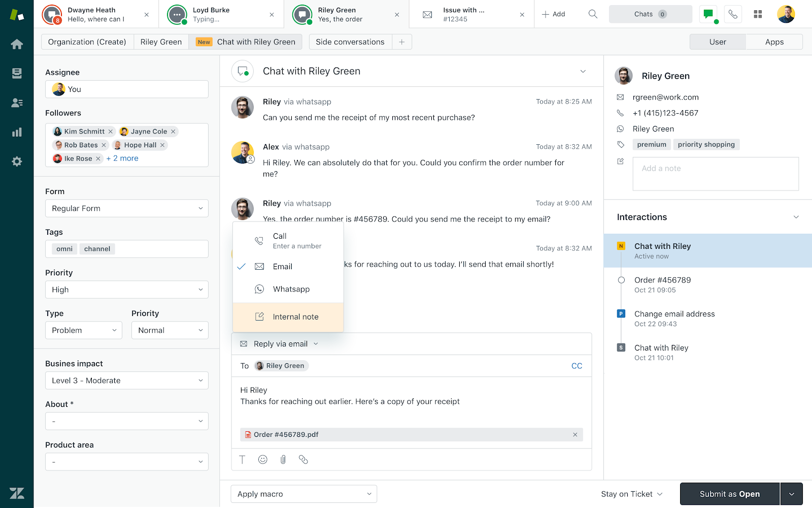Expand the Regular Form dropdown

(126, 208)
